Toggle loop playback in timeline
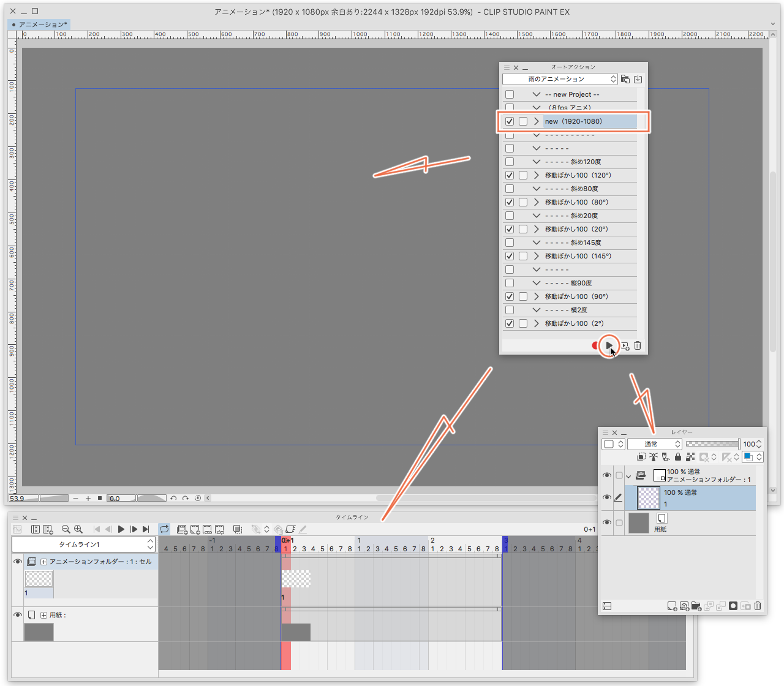 [164, 529]
